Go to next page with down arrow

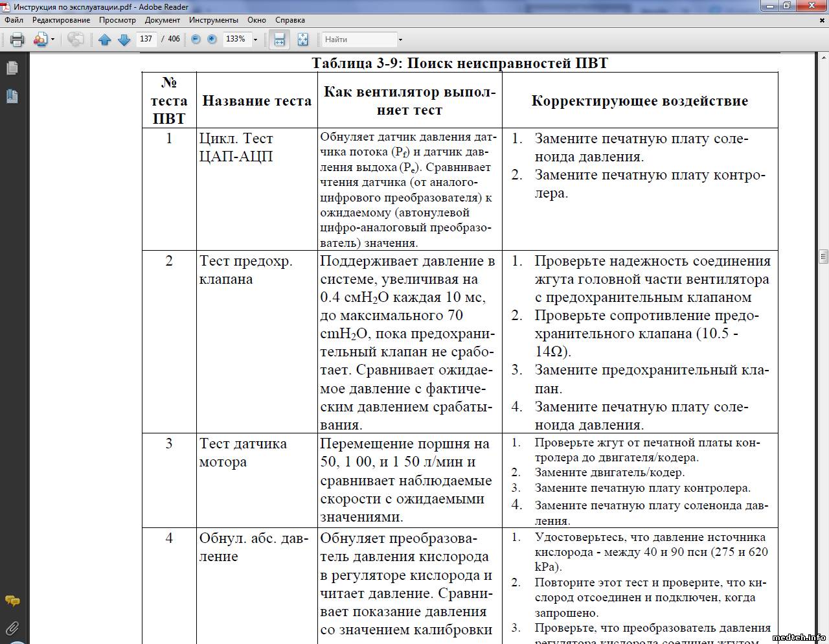click(124, 40)
